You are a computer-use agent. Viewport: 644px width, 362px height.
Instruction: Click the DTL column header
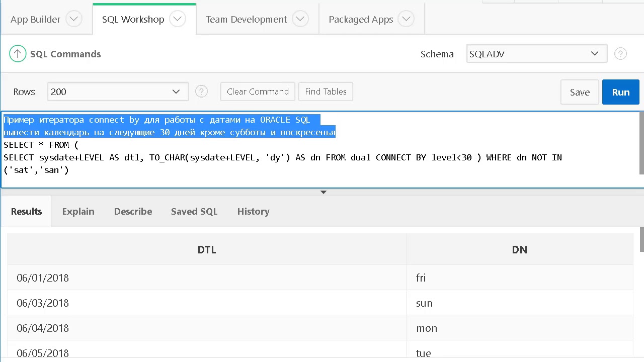(x=207, y=249)
